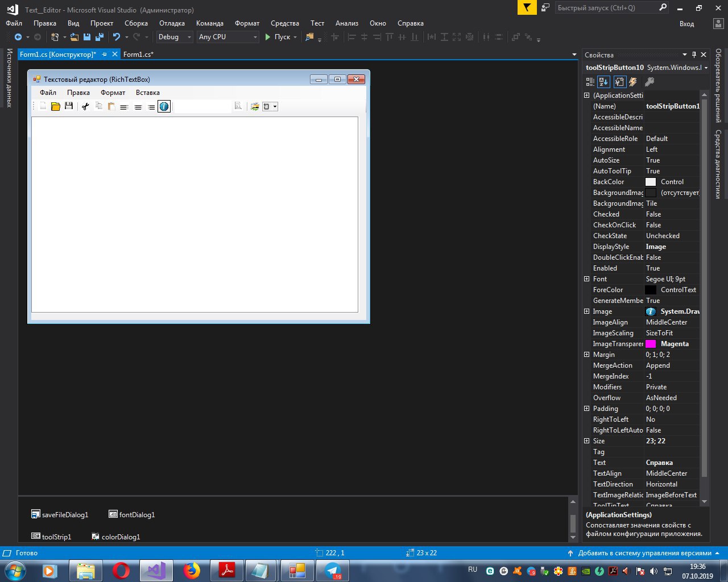Click the yellow feedback flag icon in title bar
This screenshot has width=728, height=582.
point(527,7)
